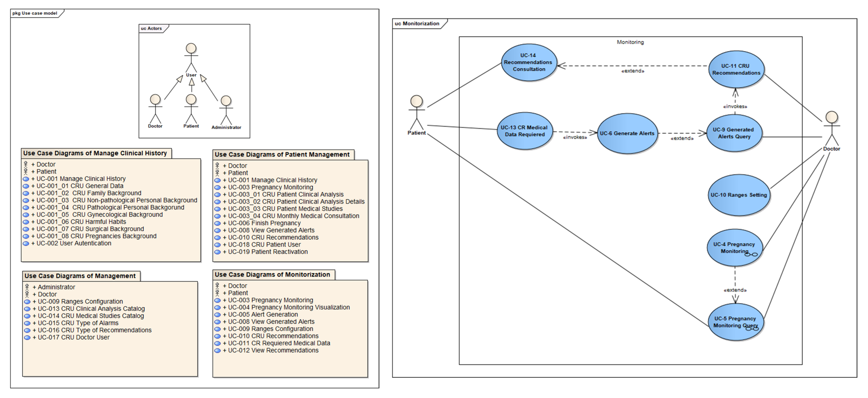Select UC-13 CR Medical Data Requiered ellipse
The height and width of the screenshot is (398, 868).
coord(525,131)
